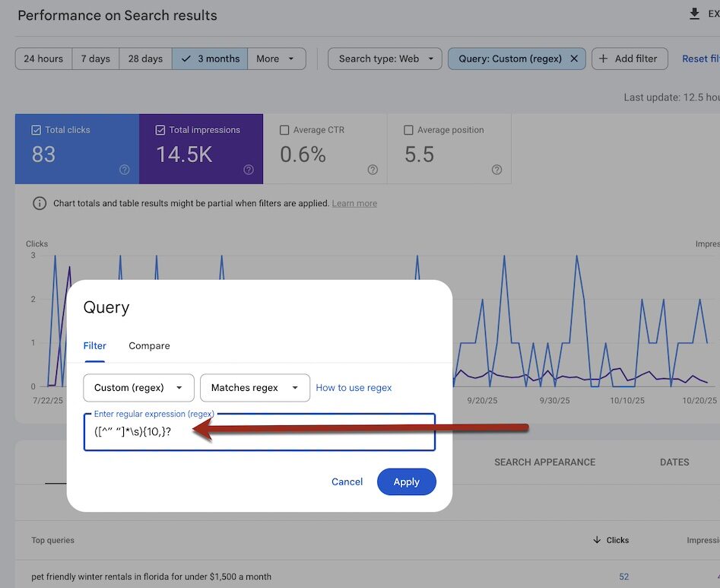This screenshot has height=588, width=720.
Task: Click the info icon beside chart totals notice
Action: (x=39, y=204)
